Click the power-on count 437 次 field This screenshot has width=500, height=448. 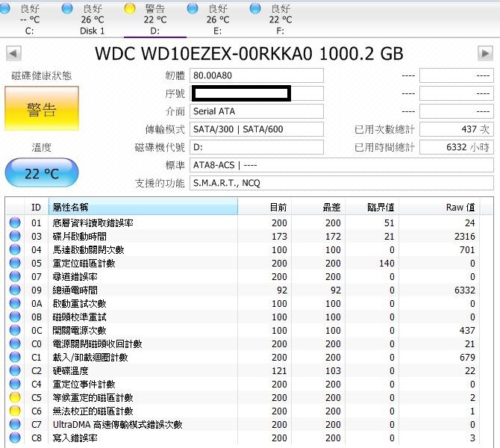(x=456, y=129)
